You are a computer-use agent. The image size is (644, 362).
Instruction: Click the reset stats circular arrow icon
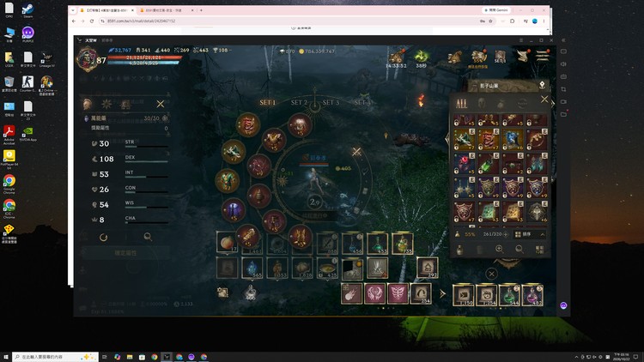pyautogui.click(x=104, y=238)
